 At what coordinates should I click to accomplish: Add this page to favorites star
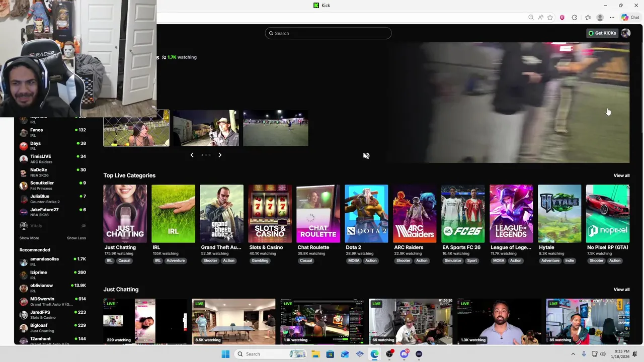(x=550, y=18)
